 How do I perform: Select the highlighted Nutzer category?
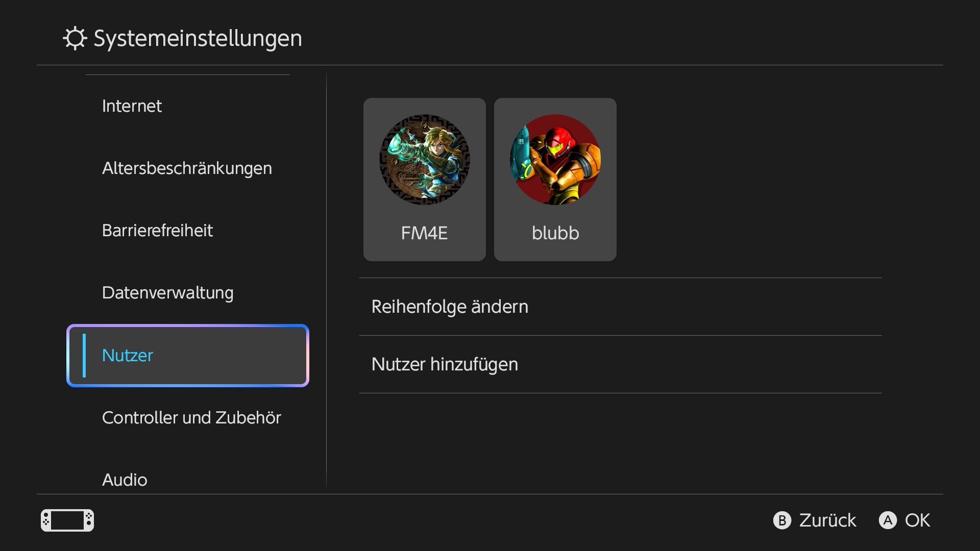point(188,356)
